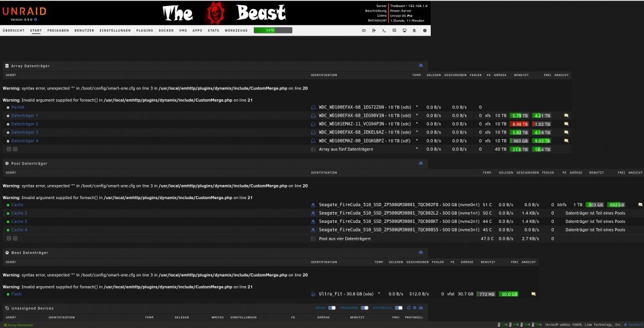Image resolution: width=644 pixels, height=328 pixels.
Task: Open the Apps menu tab
Action: tap(197, 30)
